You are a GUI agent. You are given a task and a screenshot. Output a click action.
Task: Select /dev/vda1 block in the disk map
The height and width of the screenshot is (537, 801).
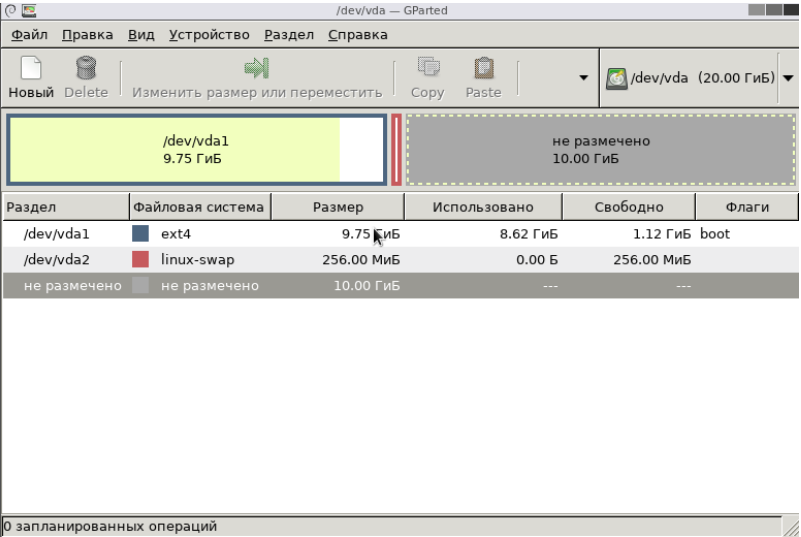coord(196,150)
